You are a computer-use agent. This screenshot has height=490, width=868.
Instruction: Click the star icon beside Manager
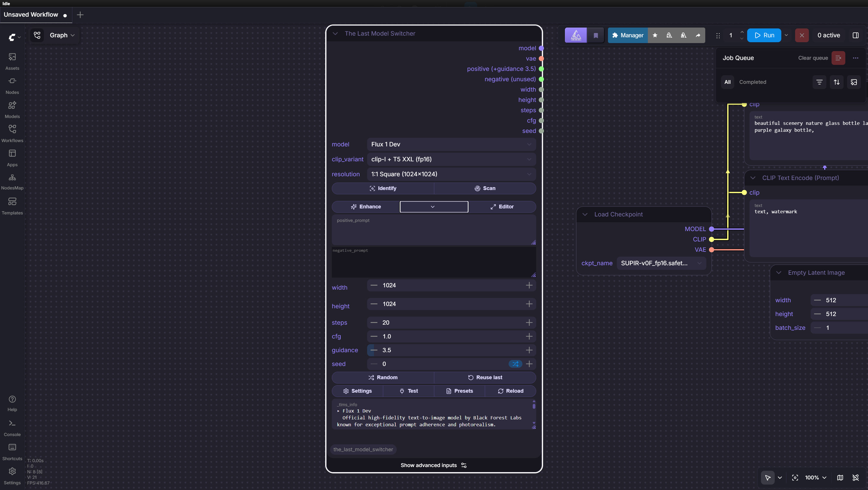point(655,35)
